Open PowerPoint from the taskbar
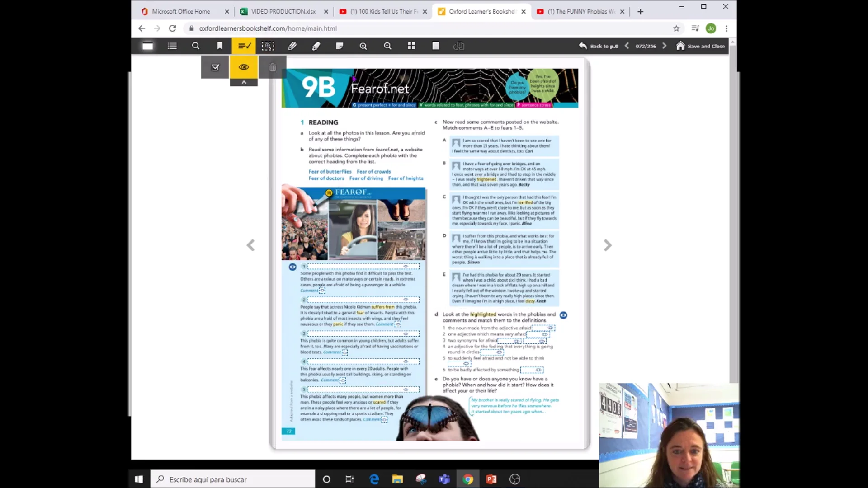 point(491,479)
